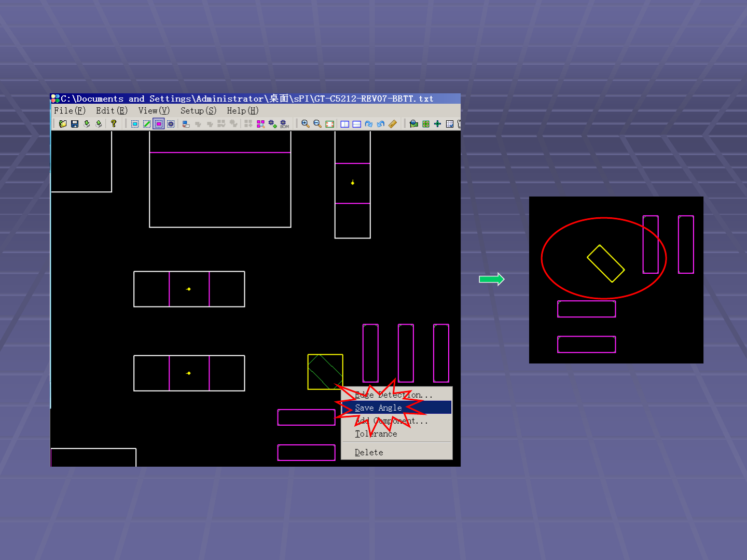Click the rotate clockwise arrow icon
The height and width of the screenshot is (560, 747).
click(369, 124)
